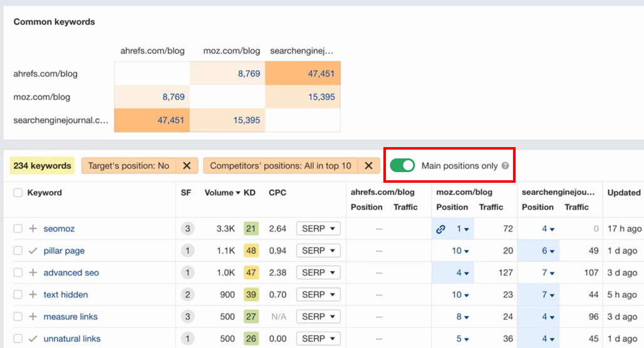Click the 234 keywords count label
The width and height of the screenshot is (644, 348).
[x=43, y=166]
